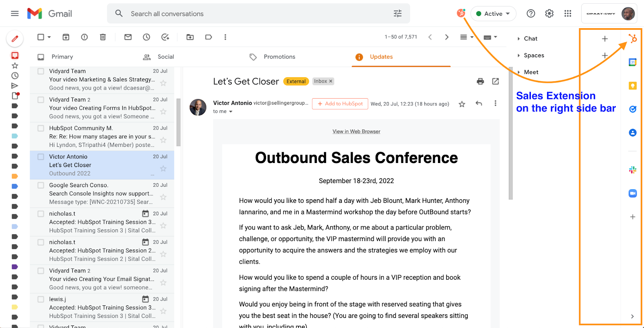Show details arrow next to 'to me'

click(x=231, y=112)
